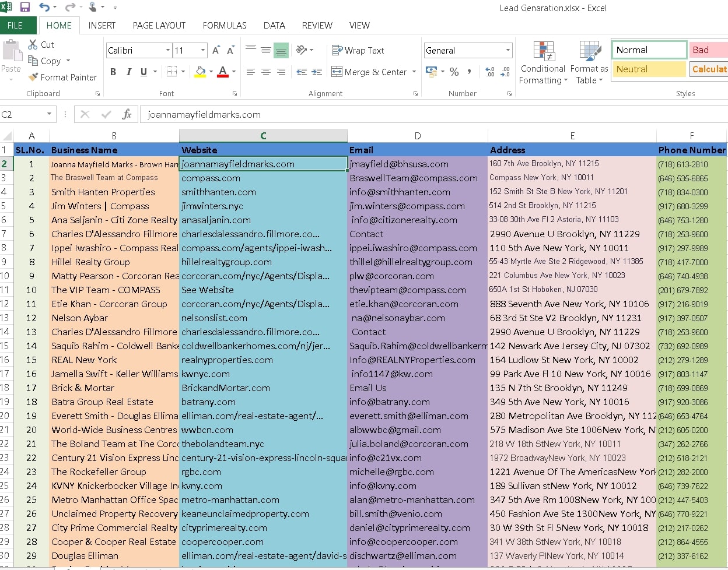The image size is (728, 570).
Task: Click the Increase Font Size icon
Action: (x=216, y=51)
